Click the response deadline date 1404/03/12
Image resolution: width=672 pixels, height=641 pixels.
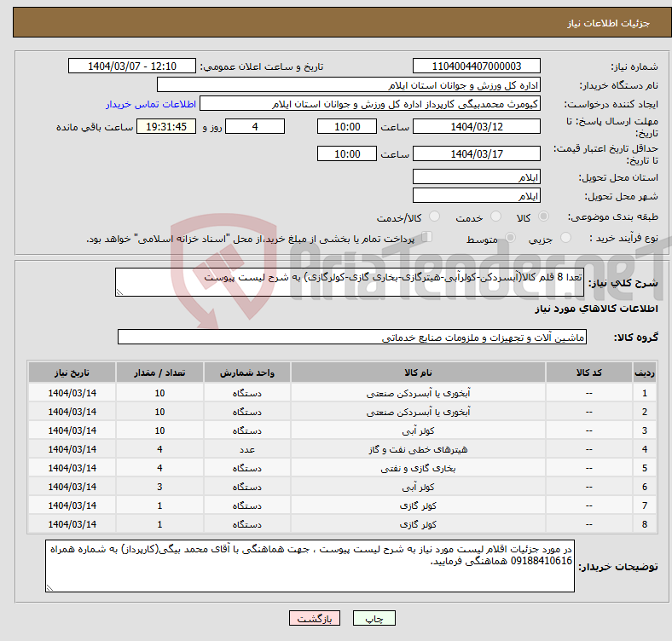click(476, 127)
